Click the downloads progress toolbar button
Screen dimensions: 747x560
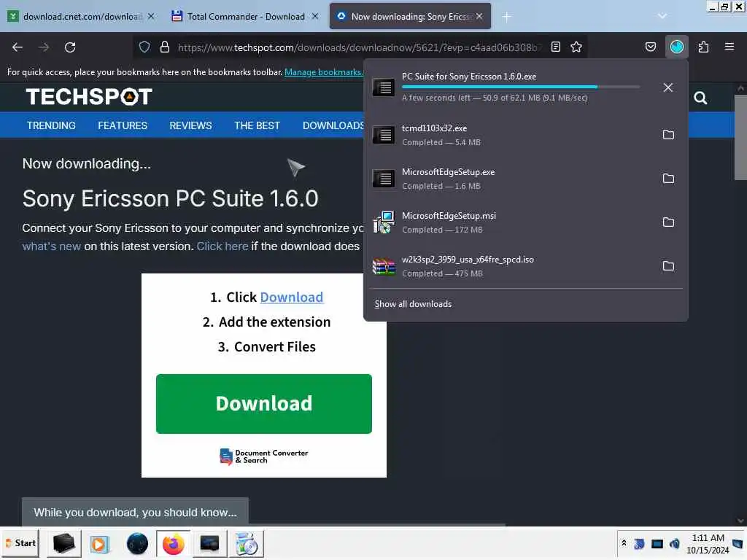(x=676, y=47)
